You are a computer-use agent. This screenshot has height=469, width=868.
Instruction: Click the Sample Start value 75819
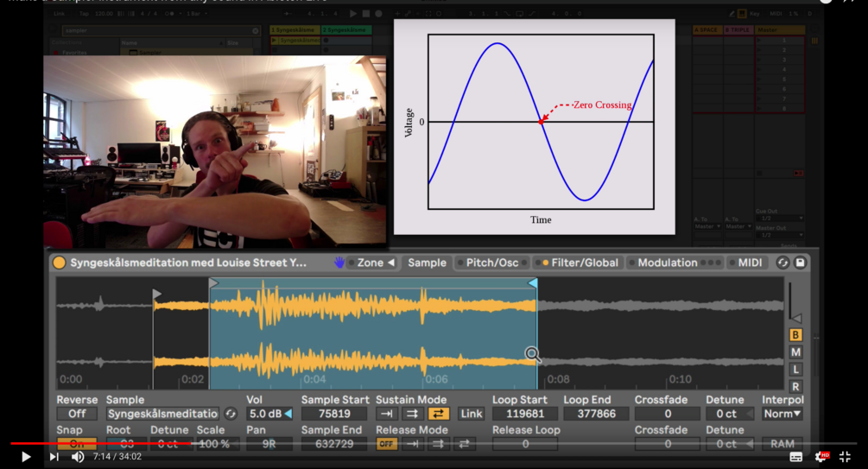(x=334, y=414)
